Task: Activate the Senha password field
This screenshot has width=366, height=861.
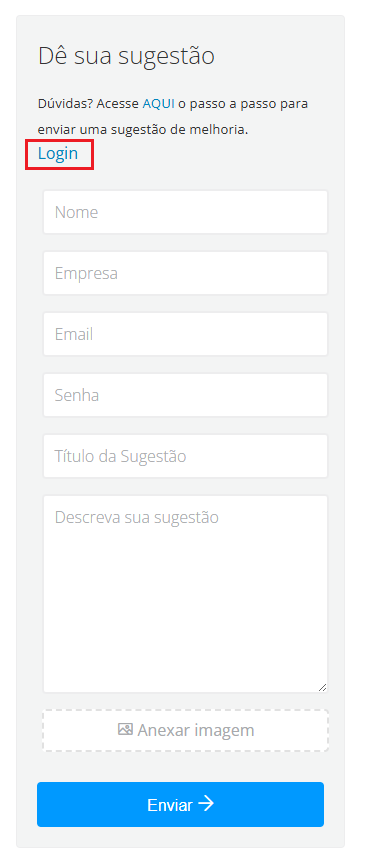Action: click(x=185, y=395)
